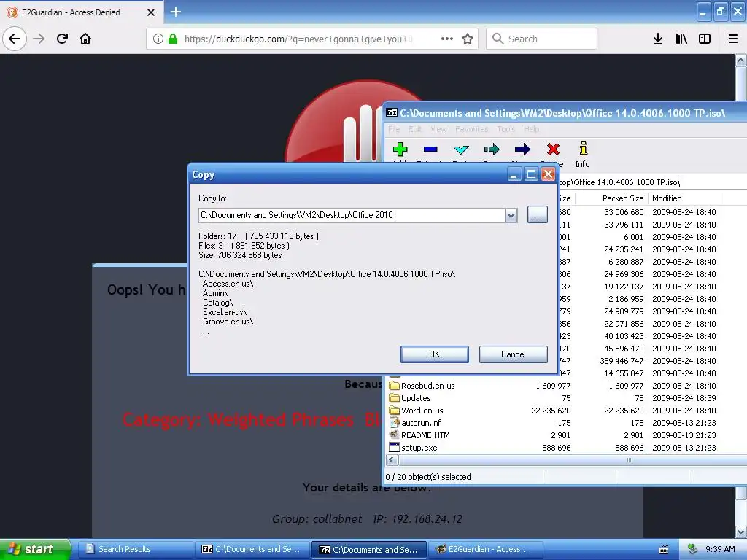Sort by Modified column header
The height and width of the screenshot is (560, 747).
point(684,198)
